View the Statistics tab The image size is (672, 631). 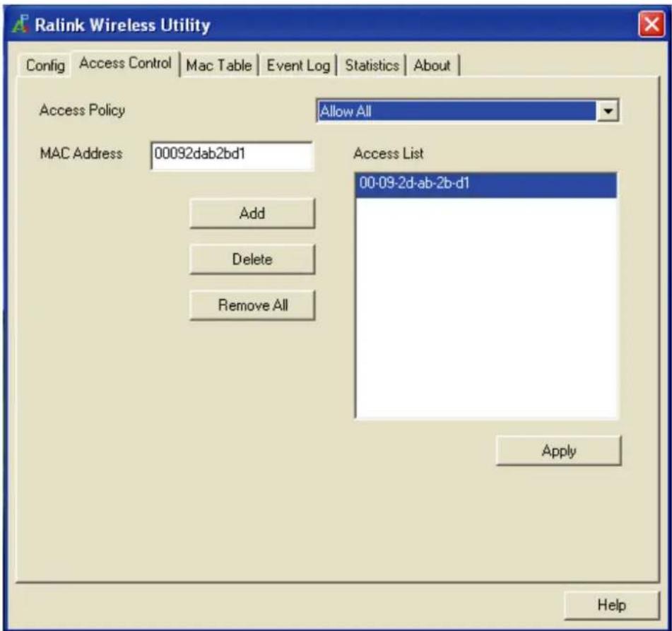click(372, 66)
